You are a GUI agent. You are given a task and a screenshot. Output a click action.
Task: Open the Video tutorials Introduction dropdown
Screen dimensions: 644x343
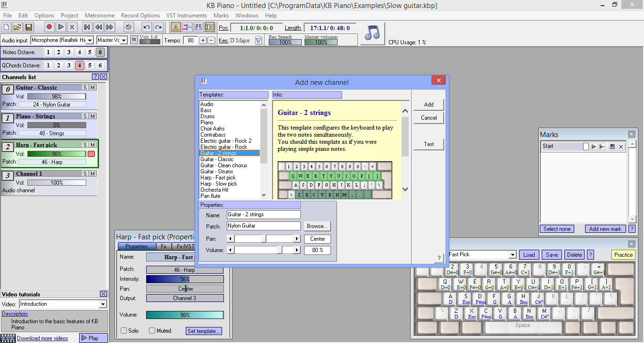point(104,304)
